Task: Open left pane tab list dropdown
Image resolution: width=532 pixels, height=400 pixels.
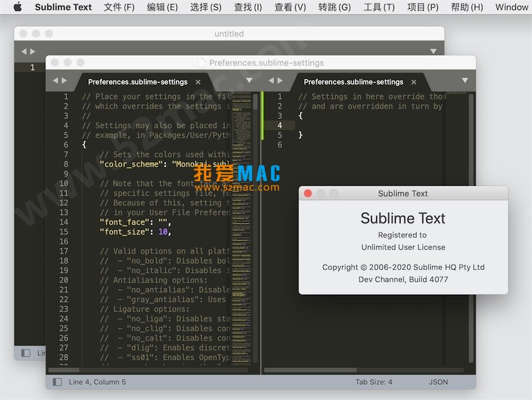Action: (249, 81)
